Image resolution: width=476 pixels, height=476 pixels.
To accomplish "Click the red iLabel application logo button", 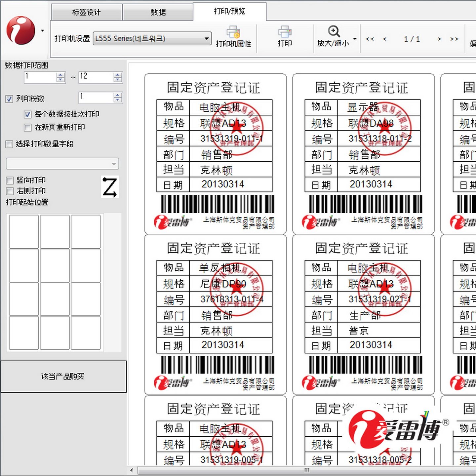I will click(x=21, y=30).
